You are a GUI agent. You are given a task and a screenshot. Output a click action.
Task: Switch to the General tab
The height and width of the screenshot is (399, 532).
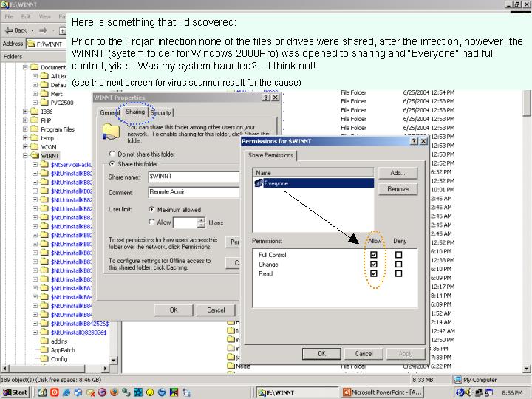pyautogui.click(x=109, y=112)
